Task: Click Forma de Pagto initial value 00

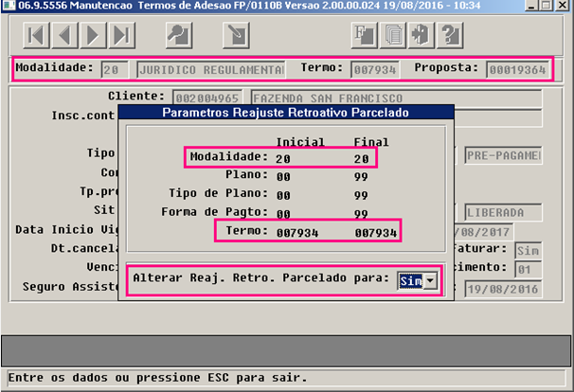Action: pyautogui.click(x=283, y=214)
